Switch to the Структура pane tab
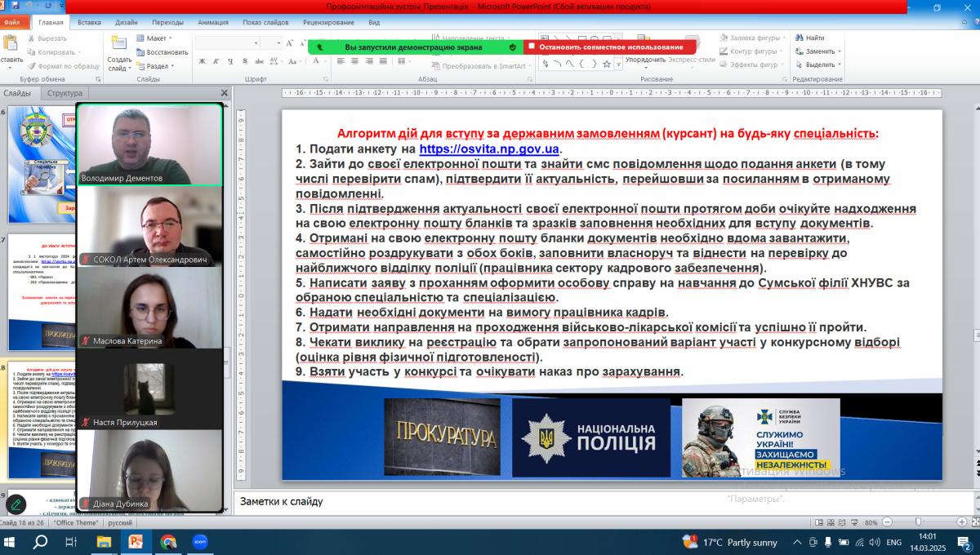 pos(65,93)
